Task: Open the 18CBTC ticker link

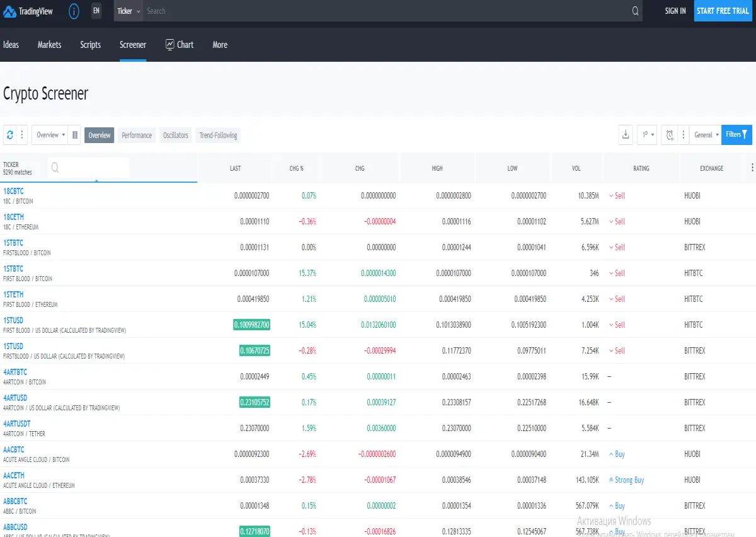Action: pyautogui.click(x=13, y=191)
